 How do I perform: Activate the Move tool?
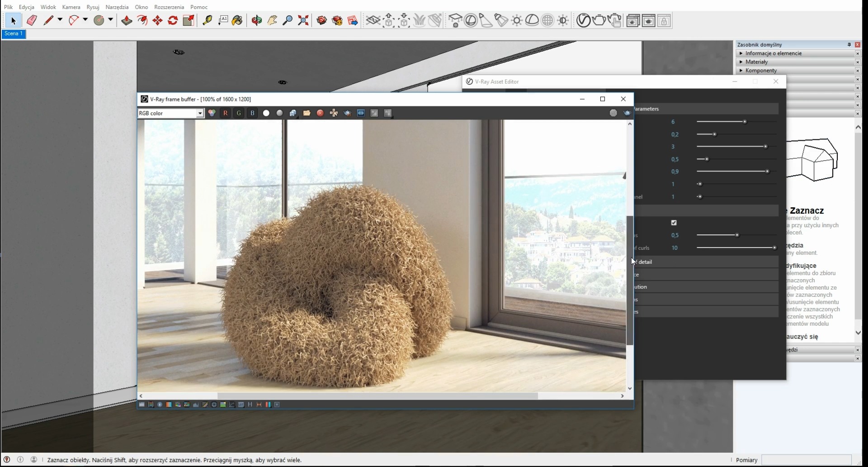click(x=157, y=20)
